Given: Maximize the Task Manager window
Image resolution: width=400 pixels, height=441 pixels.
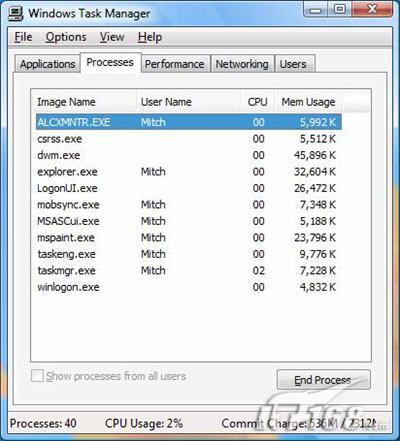Looking at the screenshot, I should pos(340,9).
